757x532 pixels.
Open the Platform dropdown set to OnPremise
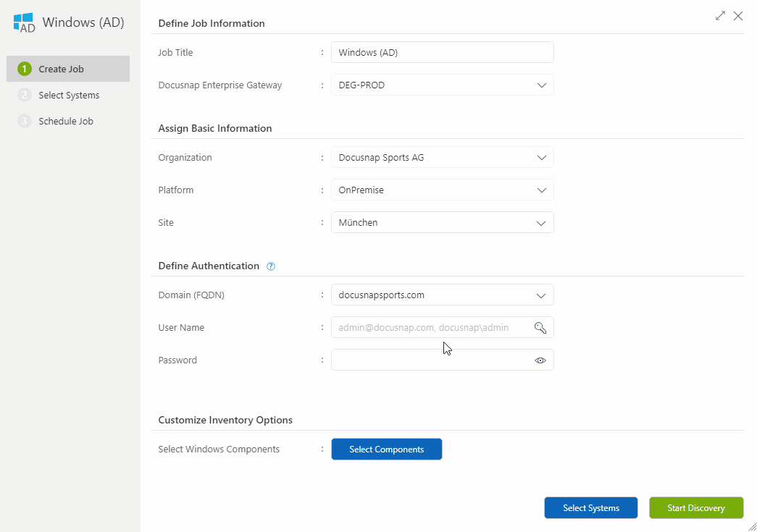pyautogui.click(x=541, y=190)
